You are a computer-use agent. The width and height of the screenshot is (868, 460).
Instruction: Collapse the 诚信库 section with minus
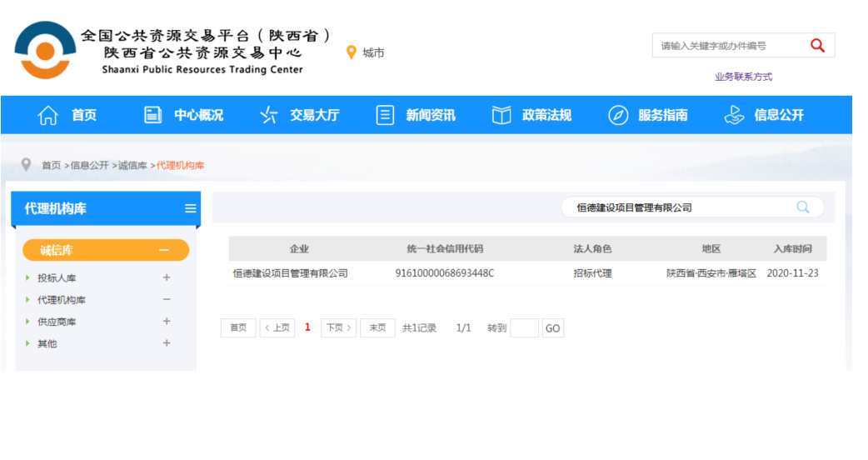click(164, 250)
